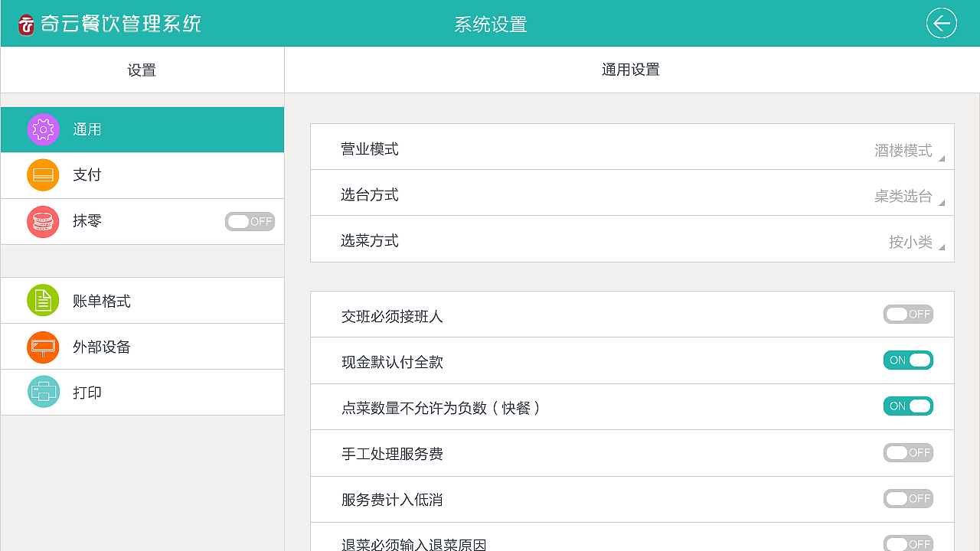The image size is (980, 551).
Task: Click the red coins 抹零 icon
Action: pos(43,222)
